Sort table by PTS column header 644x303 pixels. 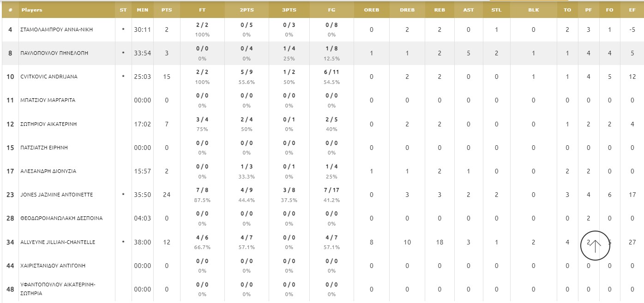click(x=167, y=10)
